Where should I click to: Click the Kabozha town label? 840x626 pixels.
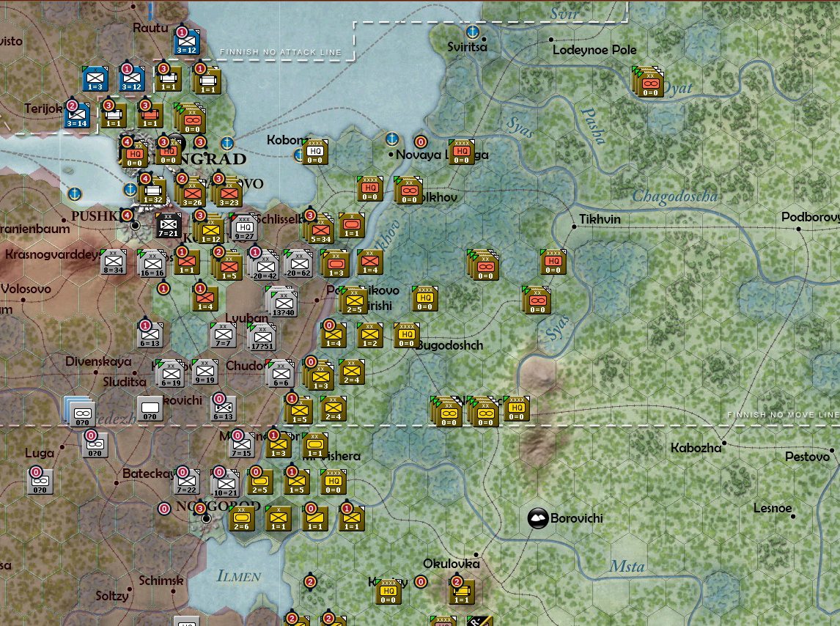point(696,448)
